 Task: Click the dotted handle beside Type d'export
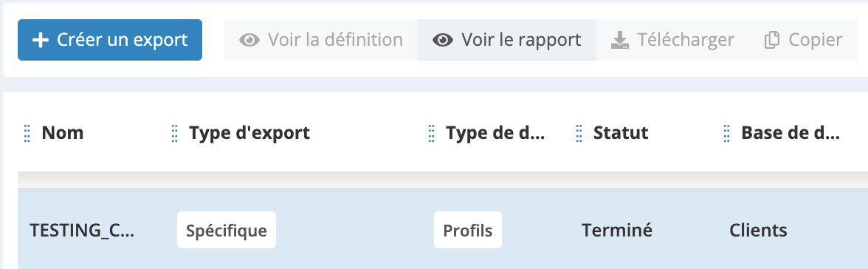(174, 133)
